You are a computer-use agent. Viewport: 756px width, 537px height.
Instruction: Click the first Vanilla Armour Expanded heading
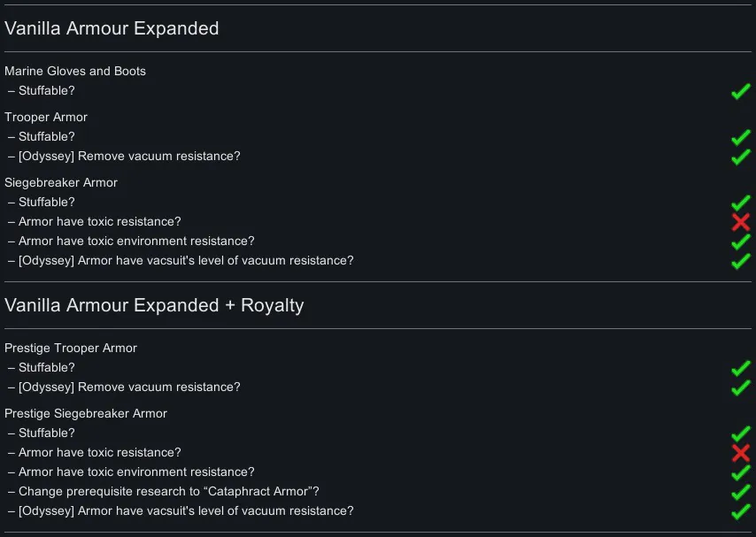click(x=112, y=28)
